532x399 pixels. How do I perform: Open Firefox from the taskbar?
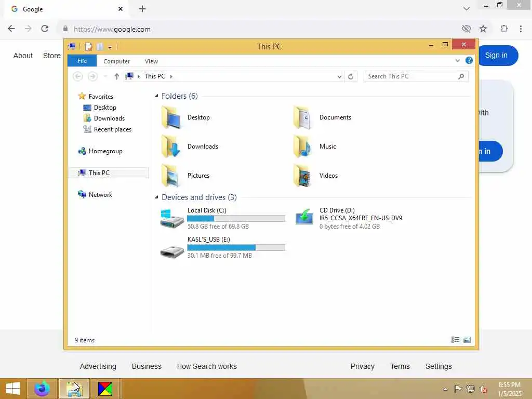pyautogui.click(x=42, y=389)
